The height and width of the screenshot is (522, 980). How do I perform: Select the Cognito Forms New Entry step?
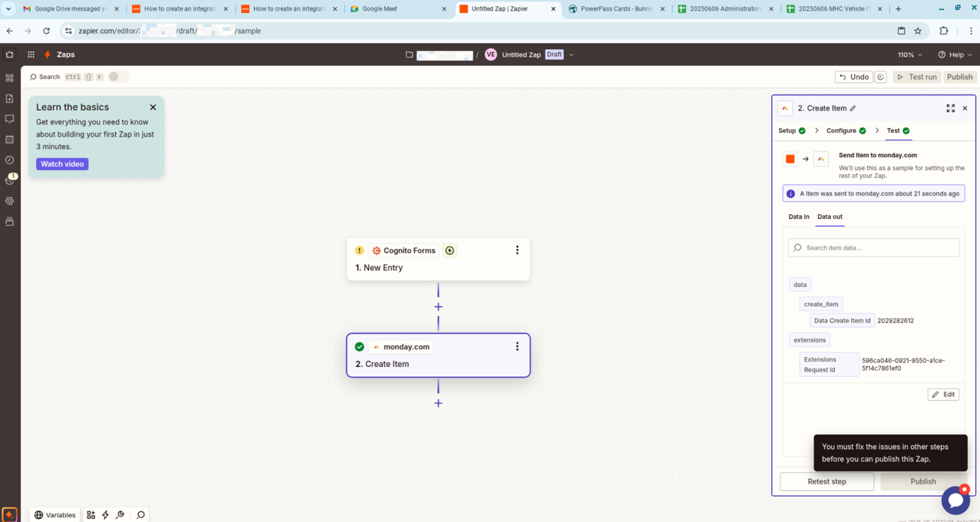tap(438, 259)
